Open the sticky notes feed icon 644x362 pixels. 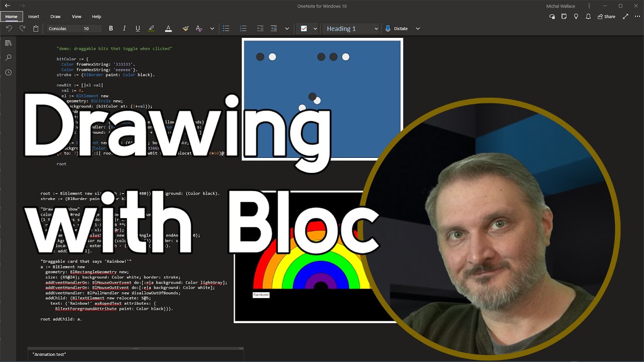(564, 17)
